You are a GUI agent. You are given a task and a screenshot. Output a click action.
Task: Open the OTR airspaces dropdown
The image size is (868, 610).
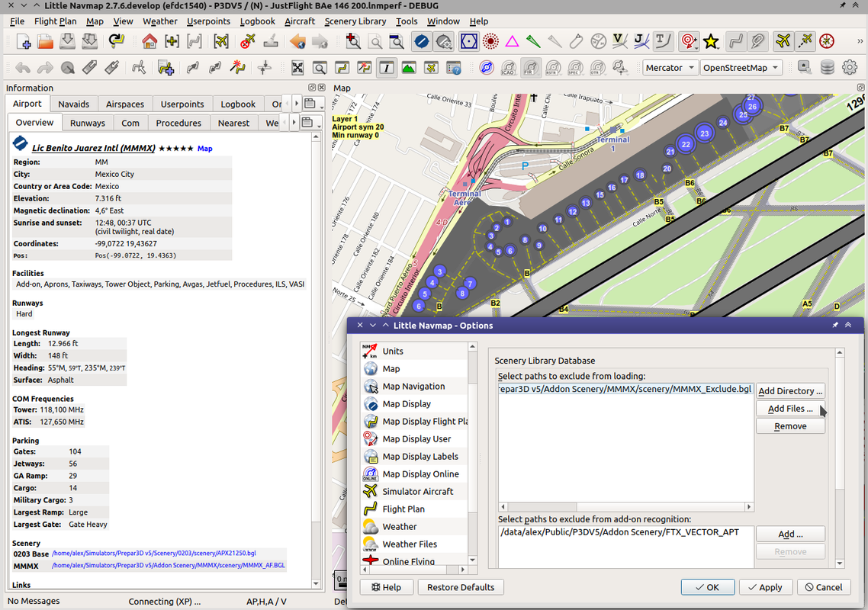tap(597, 68)
